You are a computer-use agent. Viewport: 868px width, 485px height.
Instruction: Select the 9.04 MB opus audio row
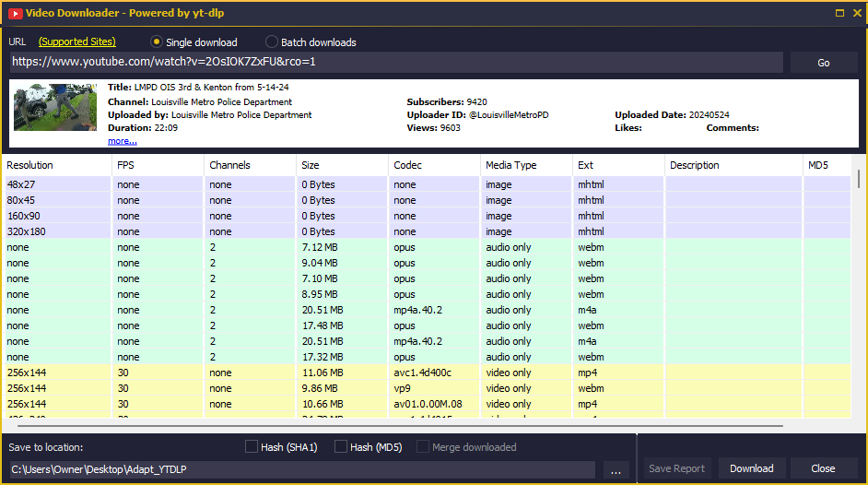[x=427, y=263]
